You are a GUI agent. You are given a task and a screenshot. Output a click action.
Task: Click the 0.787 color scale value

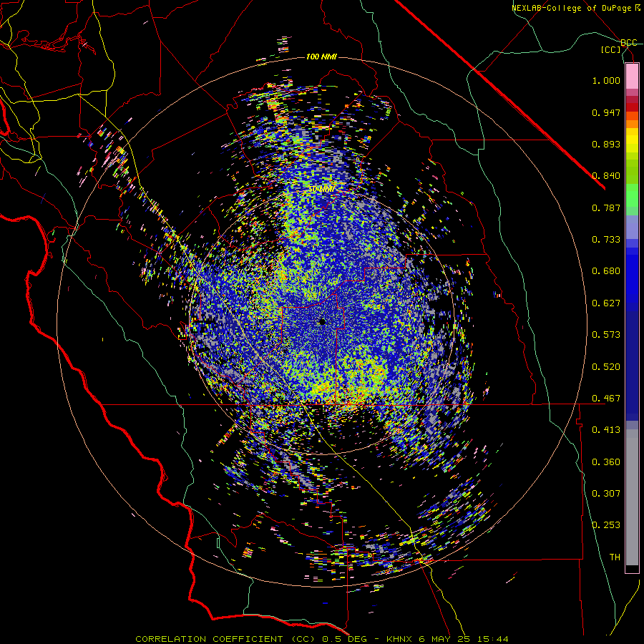coord(606,208)
